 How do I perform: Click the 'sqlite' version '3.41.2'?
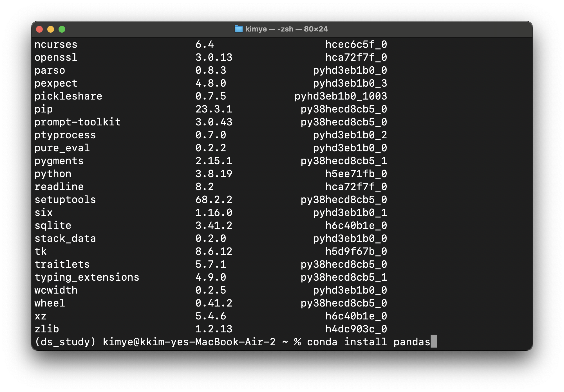tap(214, 226)
